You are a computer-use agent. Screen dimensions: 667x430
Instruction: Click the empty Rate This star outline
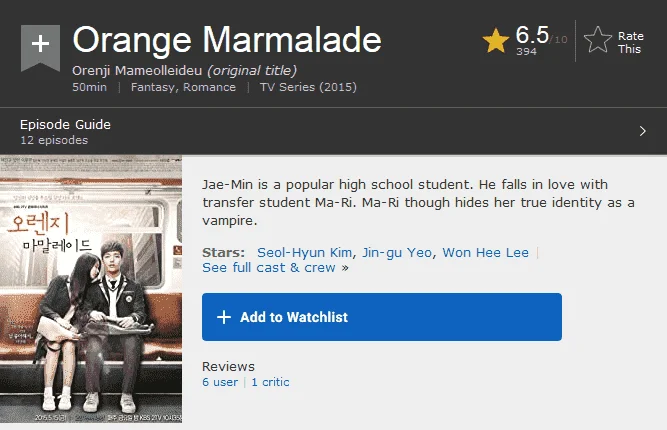click(598, 40)
